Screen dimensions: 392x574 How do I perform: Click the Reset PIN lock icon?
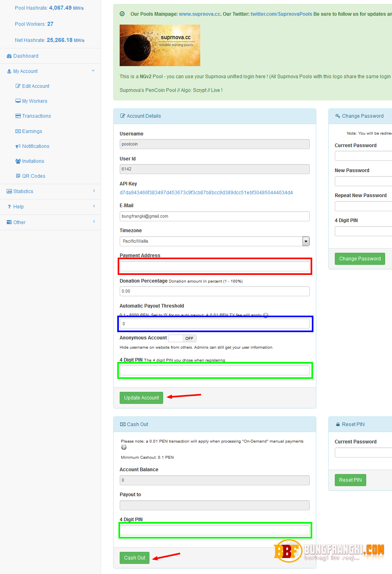pos(338,424)
